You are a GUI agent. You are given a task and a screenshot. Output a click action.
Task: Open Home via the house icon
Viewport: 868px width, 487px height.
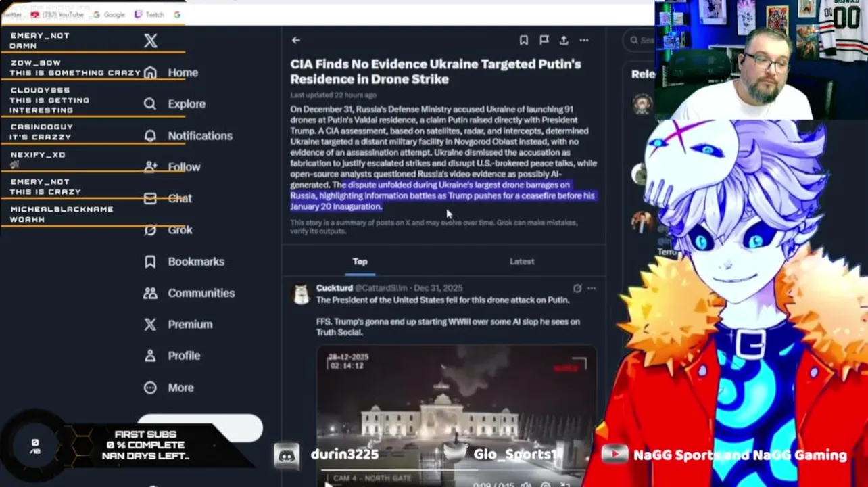coord(150,72)
